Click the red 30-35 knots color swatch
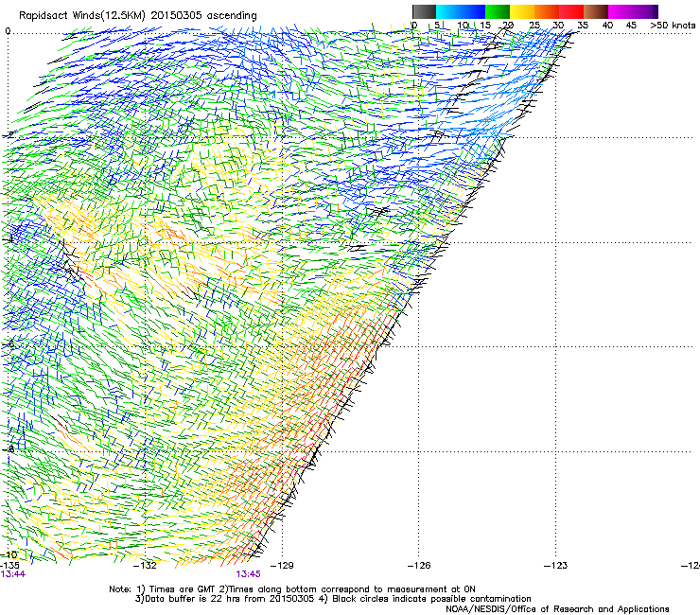The width and height of the screenshot is (700, 615). tap(571, 11)
